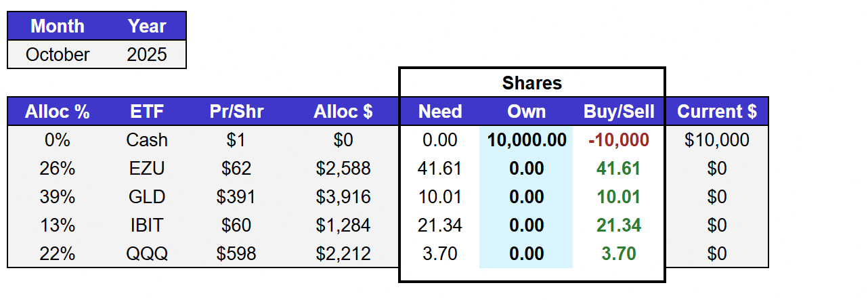Select the QQQ Own shares cell
Screen dimensions: 868x300
(x=526, y=254)
